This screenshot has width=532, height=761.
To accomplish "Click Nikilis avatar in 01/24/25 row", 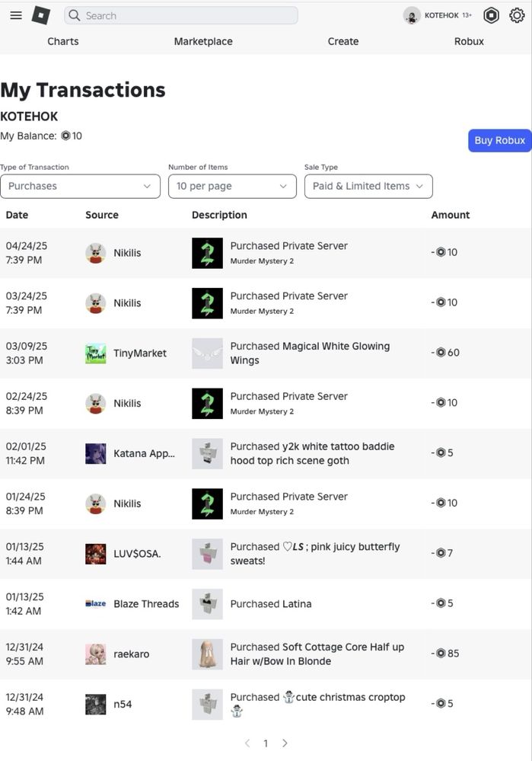I will point(96,504).
